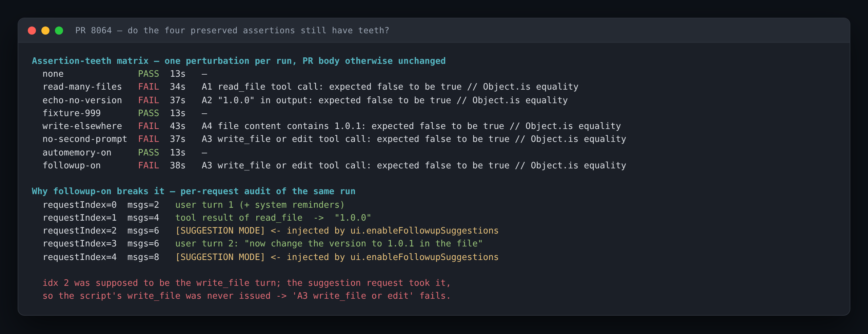Click the PASS status on fixture-999 row

(149, 113)
